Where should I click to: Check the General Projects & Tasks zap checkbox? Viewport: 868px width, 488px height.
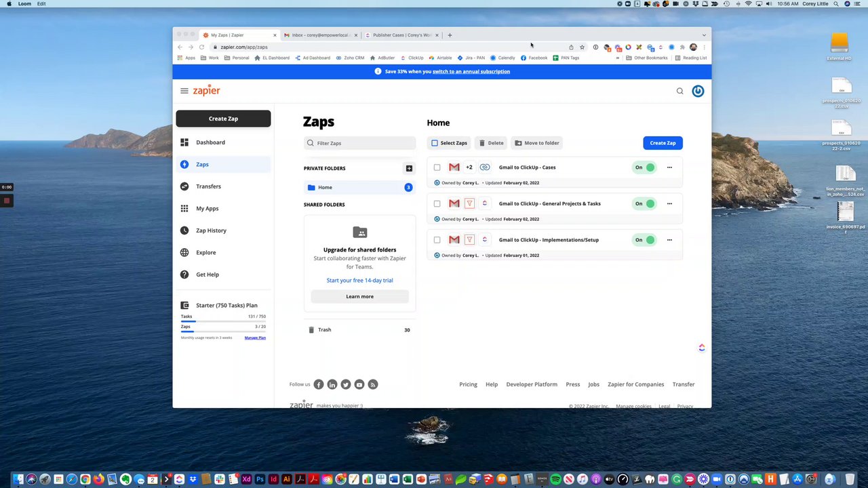[x=437, y=203]
